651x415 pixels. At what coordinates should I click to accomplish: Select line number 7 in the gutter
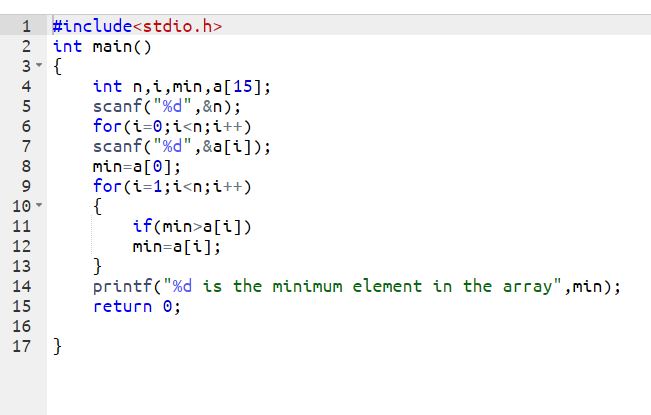[26, 146]
